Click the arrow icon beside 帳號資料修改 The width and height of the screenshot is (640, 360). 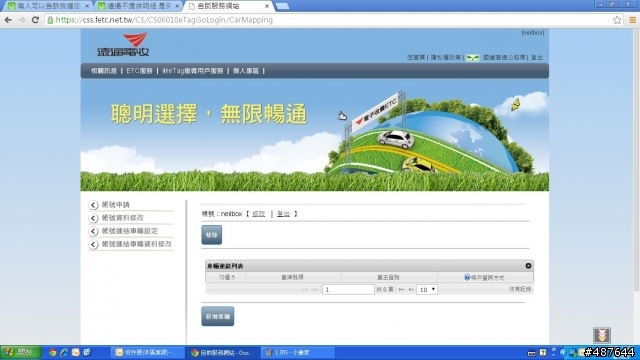pyautogui.click(x=93, y=218)
